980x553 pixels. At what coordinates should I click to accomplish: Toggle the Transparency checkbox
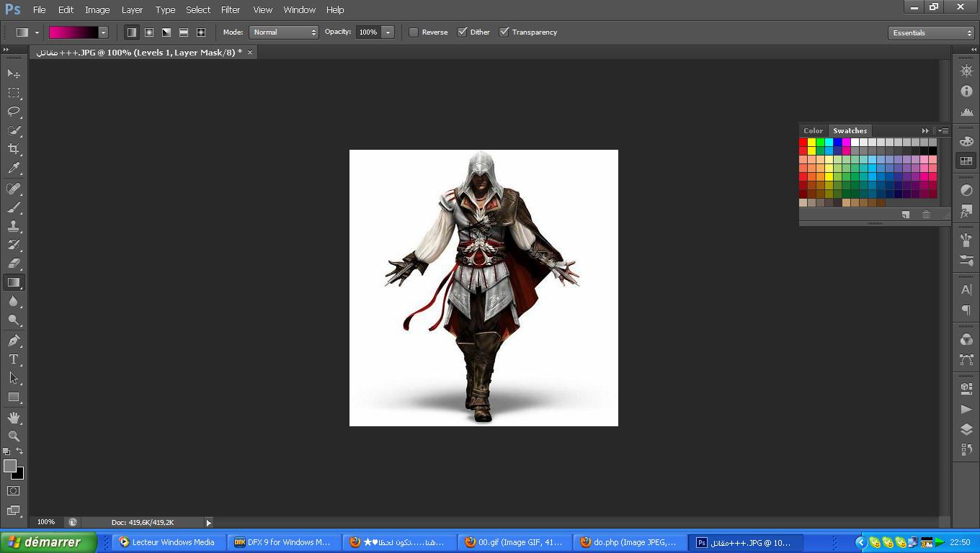(x=504, y=32)
